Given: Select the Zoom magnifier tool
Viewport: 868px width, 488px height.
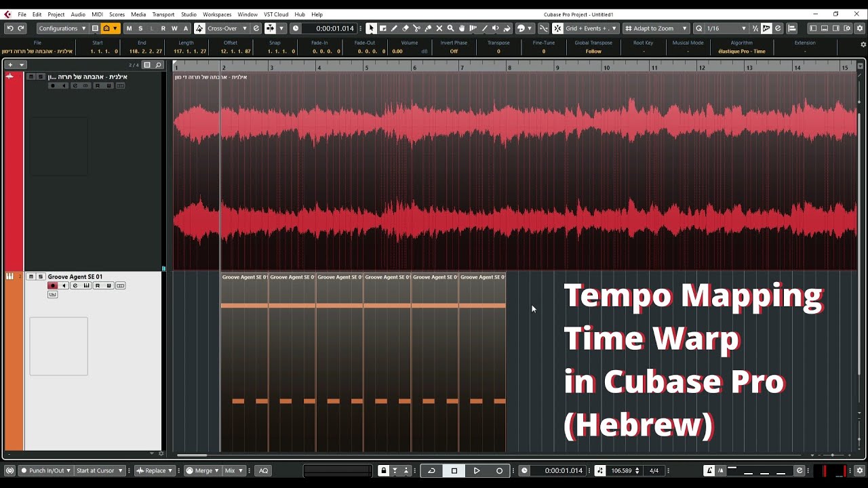Looking at the screenshot, I should [450, 28].
